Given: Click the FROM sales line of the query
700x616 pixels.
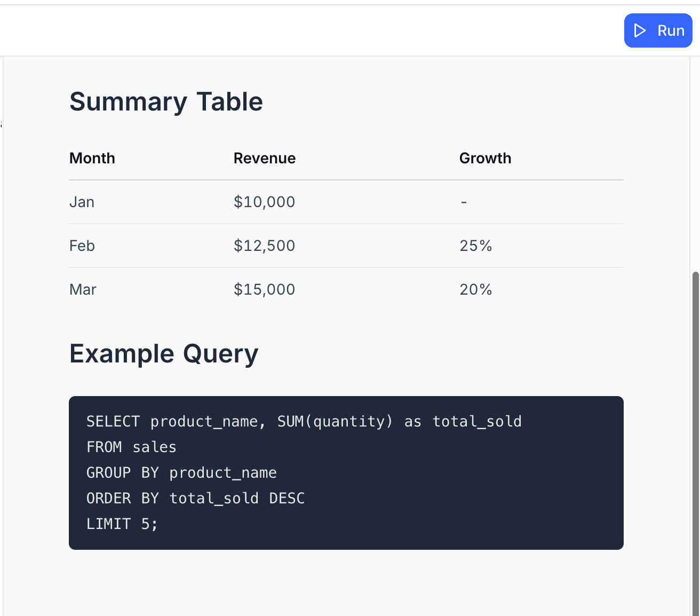Looking at the screenshot, I should (131, 447).
